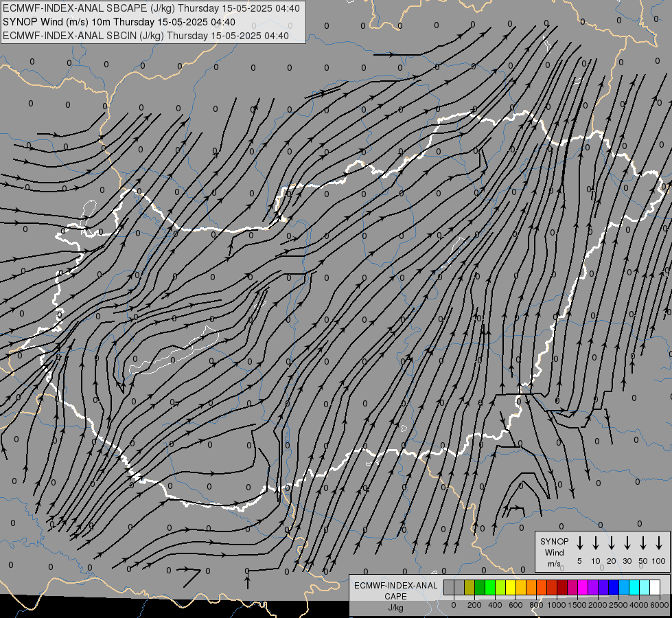Pick the sky blue swatch right of 2500
The height and width of the screenshot is (618, 672).
[x=623, y=587]
